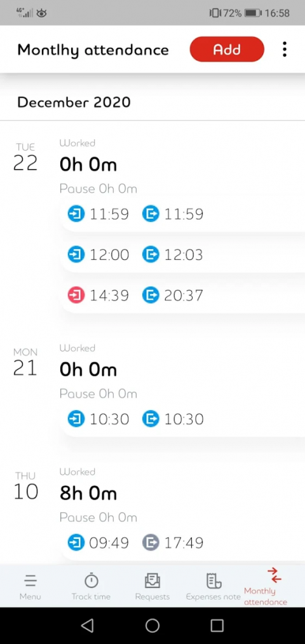The width and height of the screenshot is (305, 644).
Task: Open the 11:59 to 11:59 entry
Action: [x=182, y=214]
